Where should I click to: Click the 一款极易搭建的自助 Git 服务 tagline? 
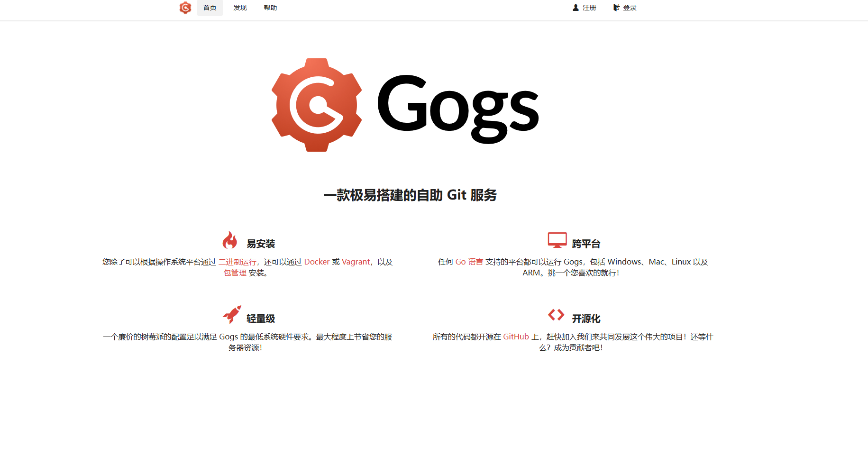[410, 195]
